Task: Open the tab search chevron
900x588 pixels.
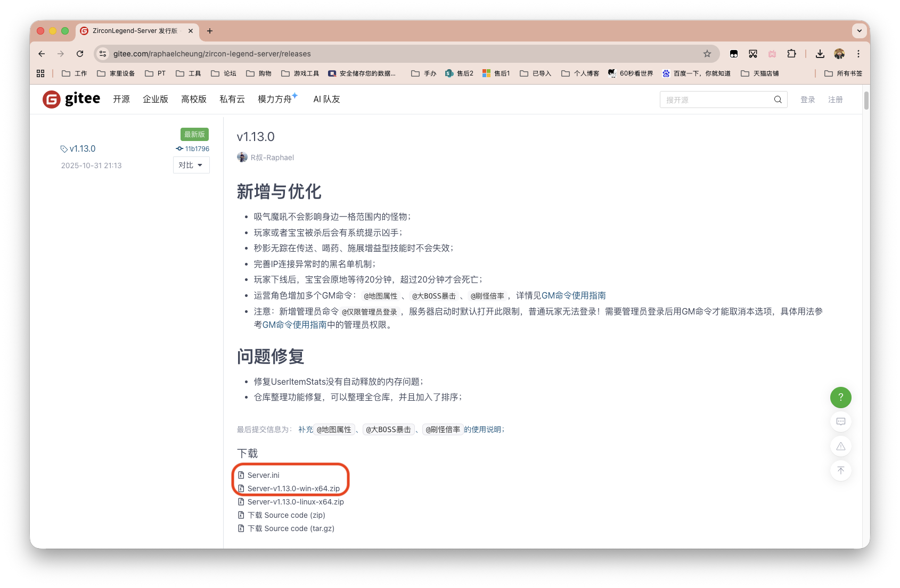Action: pos(859,30)
